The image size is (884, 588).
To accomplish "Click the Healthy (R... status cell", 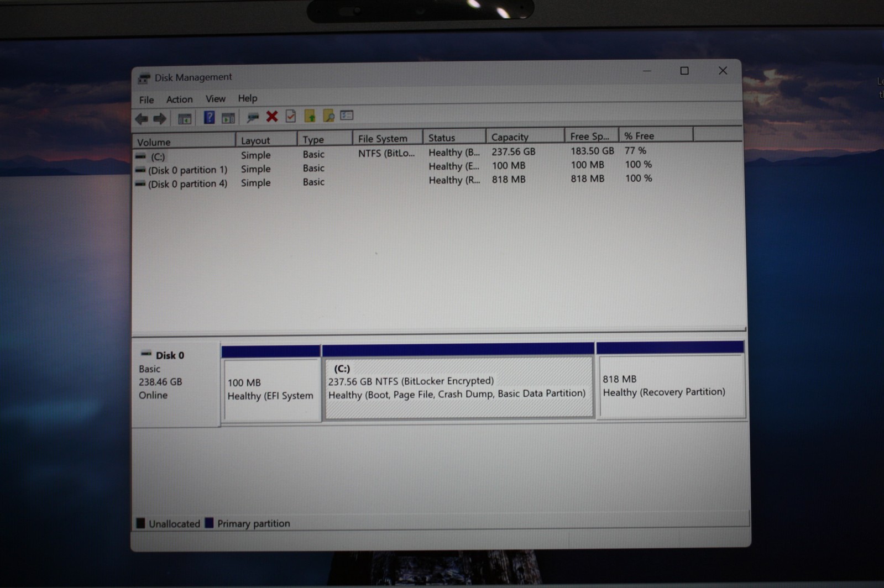I will coord(454,180).
